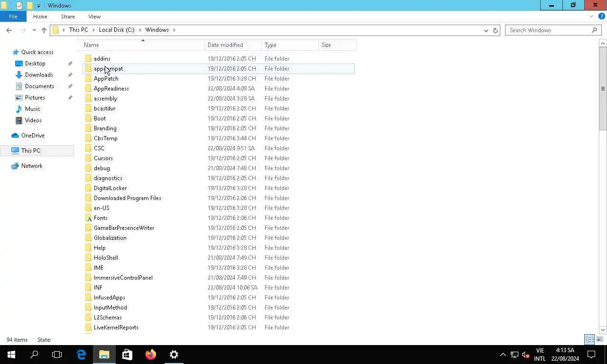Launch Microsoft Edge from taskbar
Image resolution: width=607 pixels, height=364 pixels.
[x=81, y=355]
